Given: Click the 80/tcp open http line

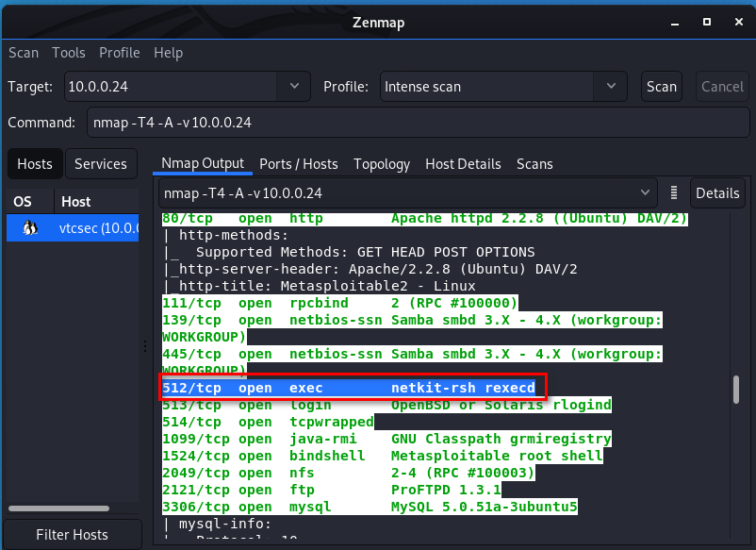Looking at the screenshot, I should point(425,219).
